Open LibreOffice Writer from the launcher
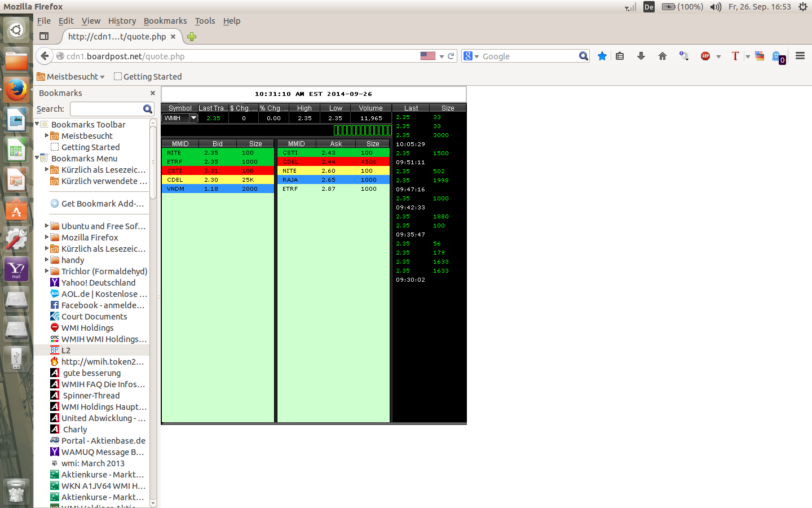812x508 pixels. (16, 120)
